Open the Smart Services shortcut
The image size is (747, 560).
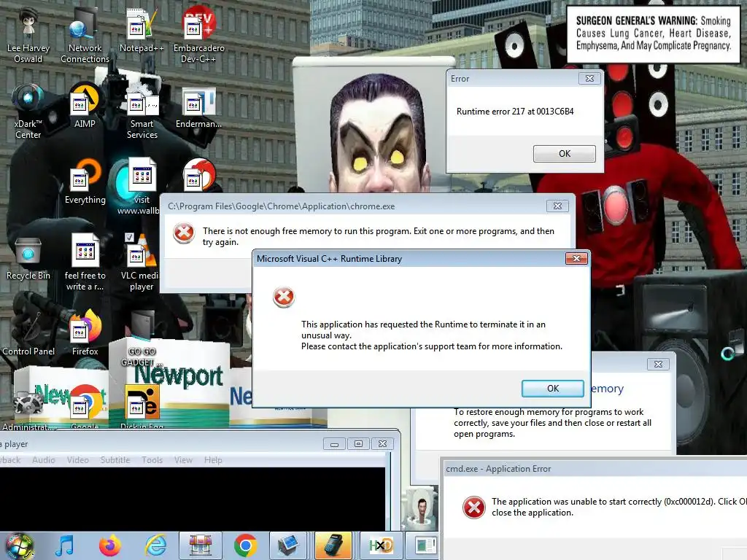coord(142,111)
